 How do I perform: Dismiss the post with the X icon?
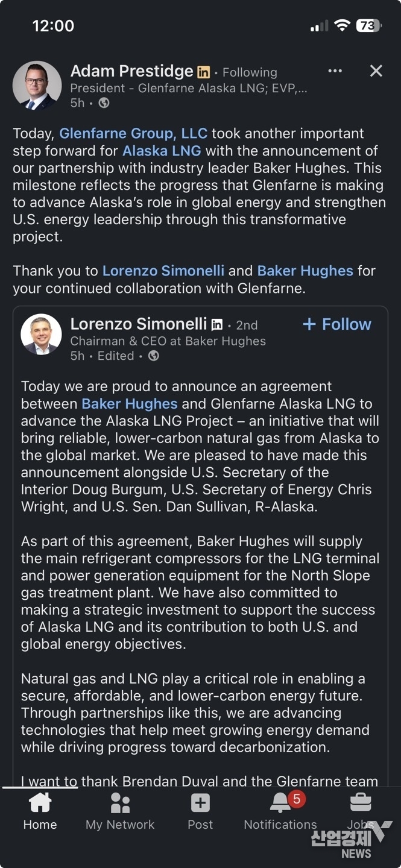[x=376, y=71]
